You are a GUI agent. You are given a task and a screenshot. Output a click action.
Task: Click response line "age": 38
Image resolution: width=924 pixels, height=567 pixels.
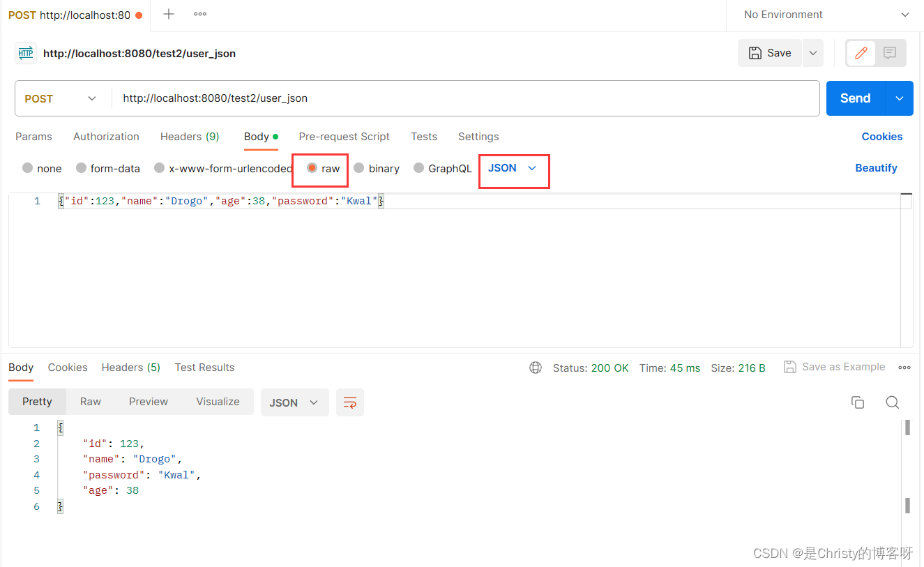(x=111, y=490)
